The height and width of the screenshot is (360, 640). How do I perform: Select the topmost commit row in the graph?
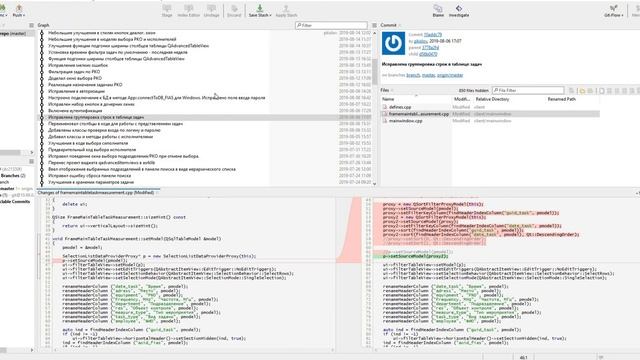205,33
